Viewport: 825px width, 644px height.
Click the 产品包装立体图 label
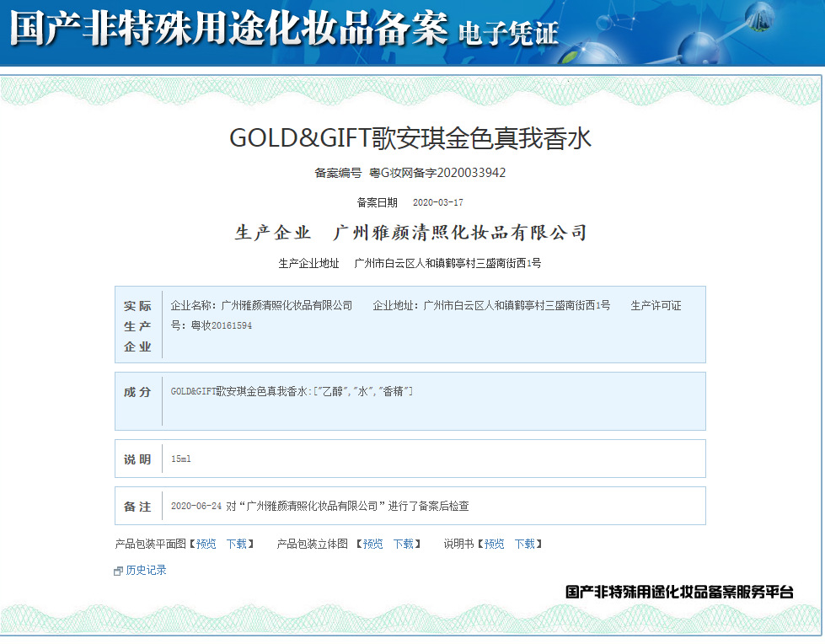point(313,544)
